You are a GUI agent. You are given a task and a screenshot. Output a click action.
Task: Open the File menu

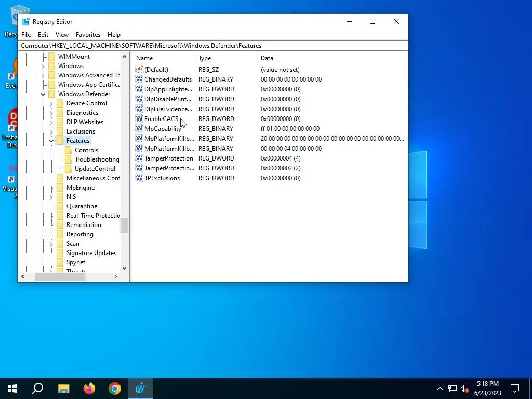[26, 35]
